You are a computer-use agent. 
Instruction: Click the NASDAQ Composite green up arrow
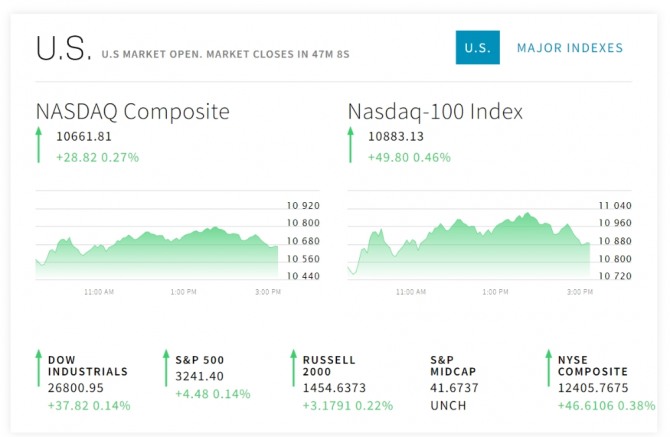(39, 146)
